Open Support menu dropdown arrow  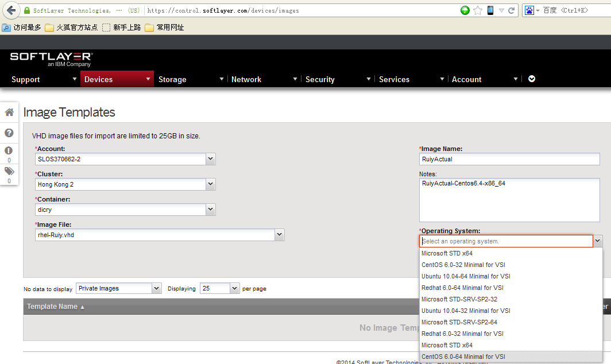point(75,79)
